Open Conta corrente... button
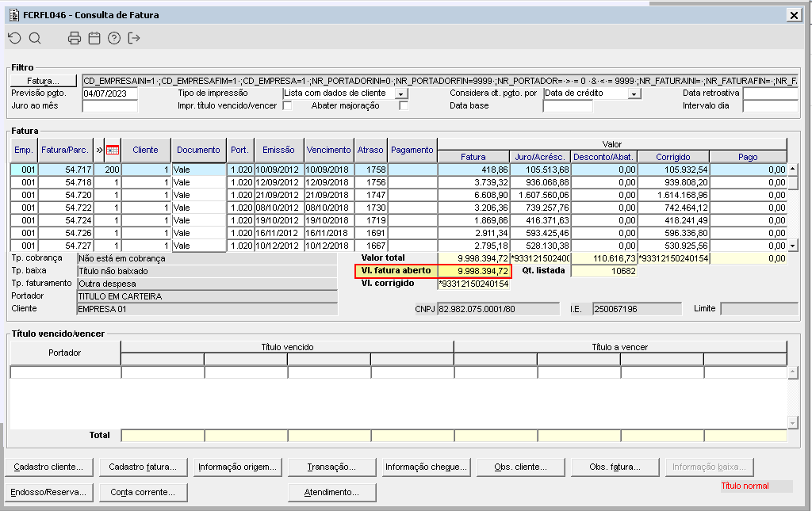 [x=143, y=492]
